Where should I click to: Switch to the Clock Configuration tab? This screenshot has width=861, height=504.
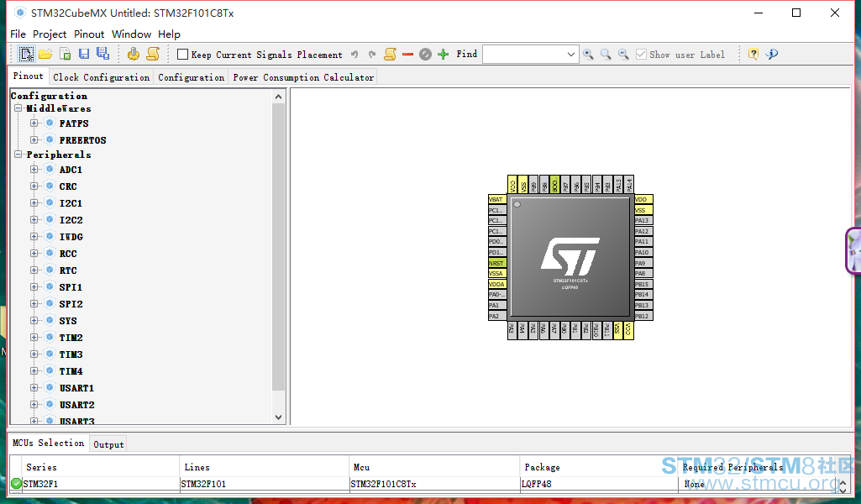(x=101, y=77)
